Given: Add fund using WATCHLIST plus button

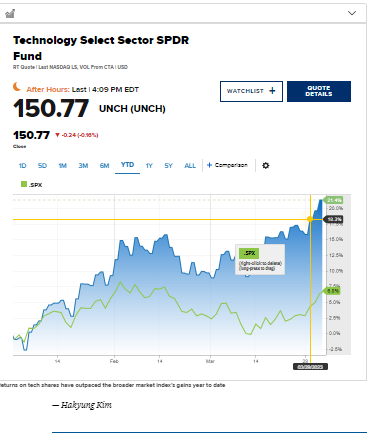Looking at the screenshot, I should [x=251, y=91].
